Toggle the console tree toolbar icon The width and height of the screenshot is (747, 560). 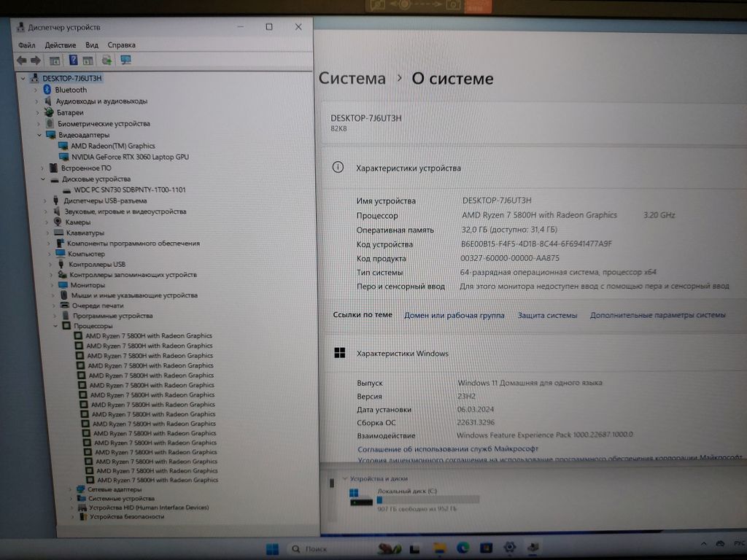point(55,61)
